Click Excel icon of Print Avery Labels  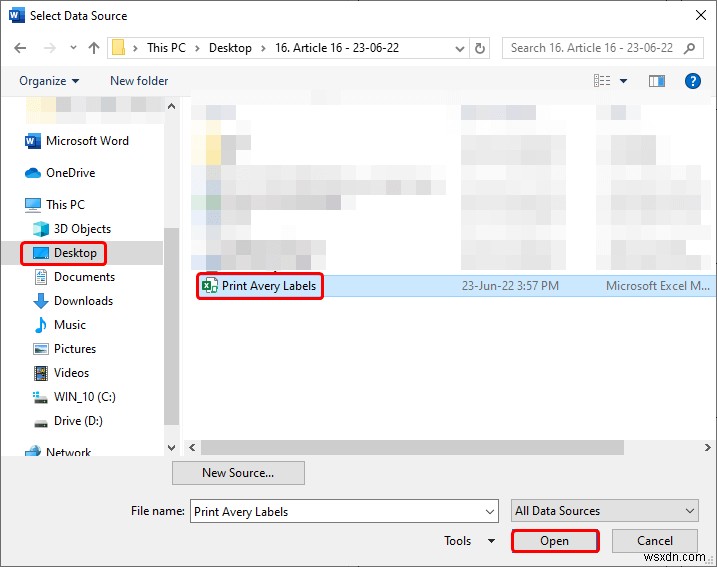tap(209, 286)
